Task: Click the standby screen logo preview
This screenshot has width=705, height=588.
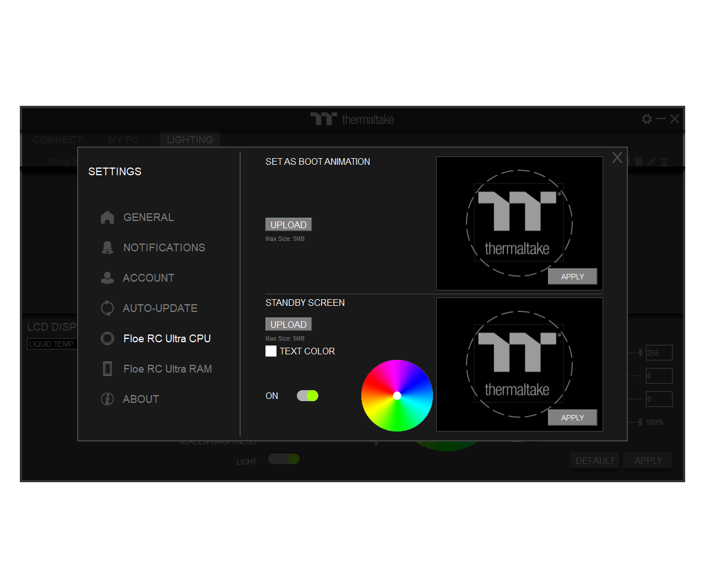Action: pyautogui.click(x=519, y=364)
